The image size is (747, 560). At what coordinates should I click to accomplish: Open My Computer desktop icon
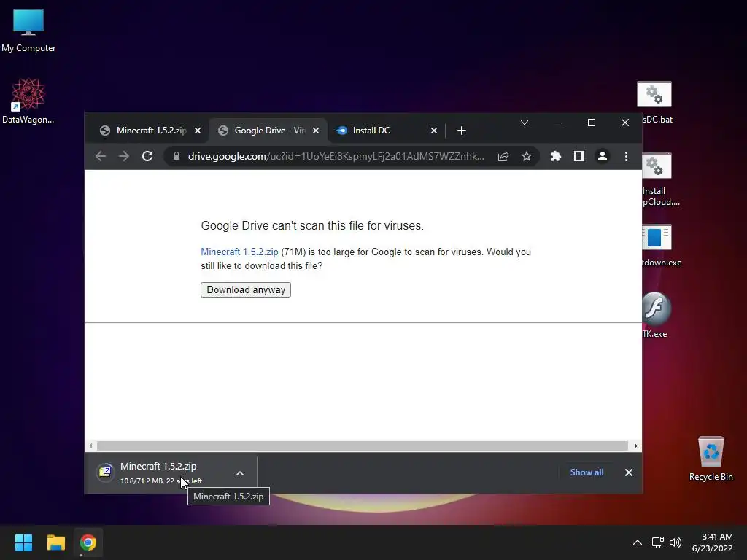[28, 31]
